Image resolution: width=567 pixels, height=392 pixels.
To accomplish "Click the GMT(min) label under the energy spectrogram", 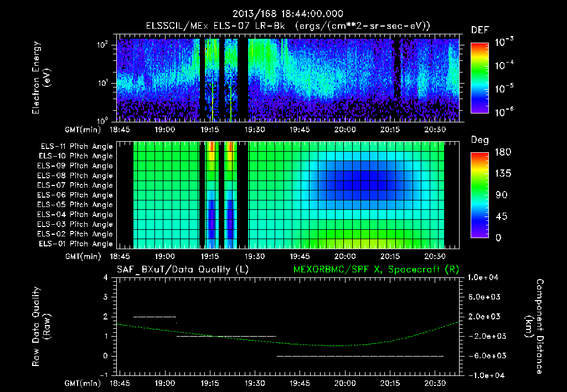I will [x=83, y=130].
